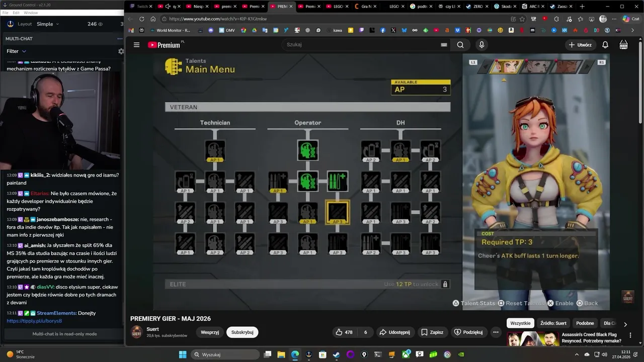Screen dimensions: 644x362
Task: Open the File menu in Ground Control
Action: click(5, 13)
